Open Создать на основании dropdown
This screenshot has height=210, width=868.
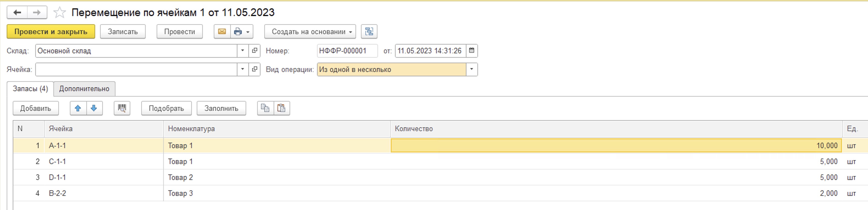click(x=310, y=32)
